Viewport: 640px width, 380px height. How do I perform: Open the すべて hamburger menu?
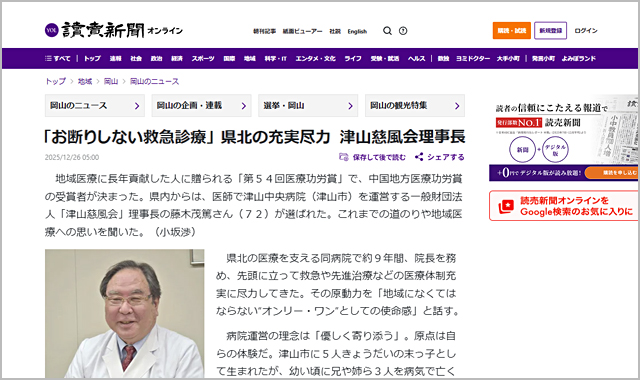(58, 58)
